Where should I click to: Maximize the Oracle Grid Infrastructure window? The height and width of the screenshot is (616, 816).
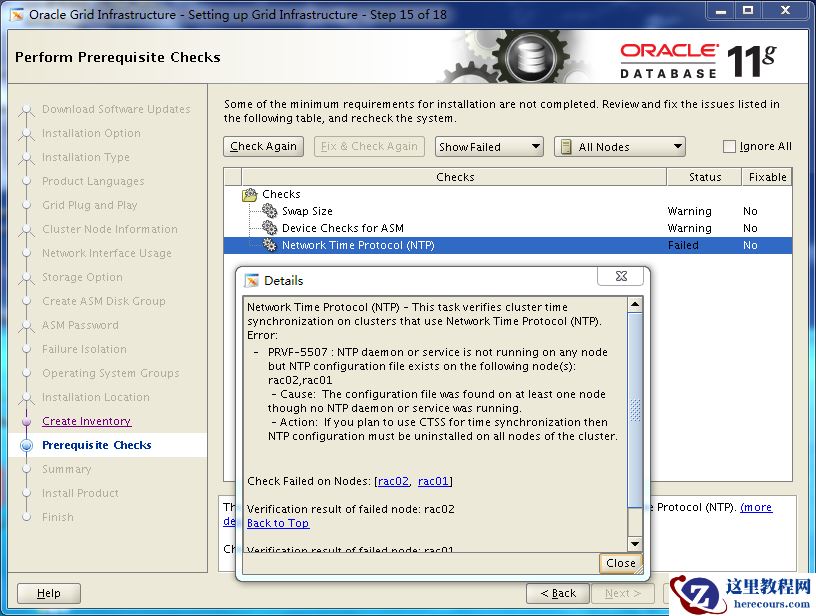click(748, 10)
